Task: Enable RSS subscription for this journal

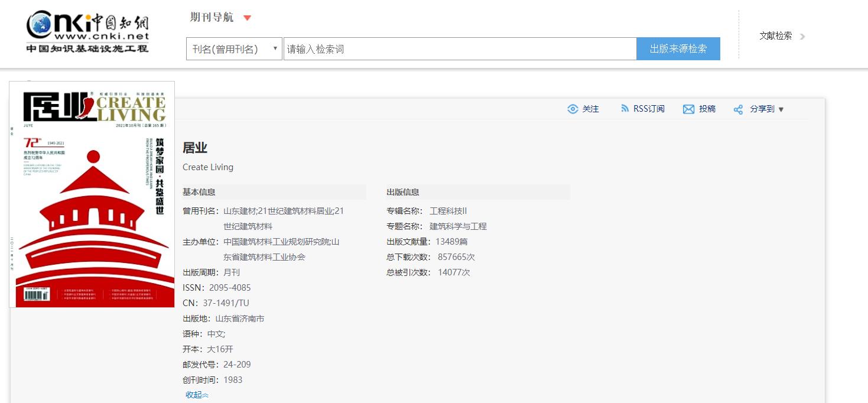Action: click(x=643, y=109)
